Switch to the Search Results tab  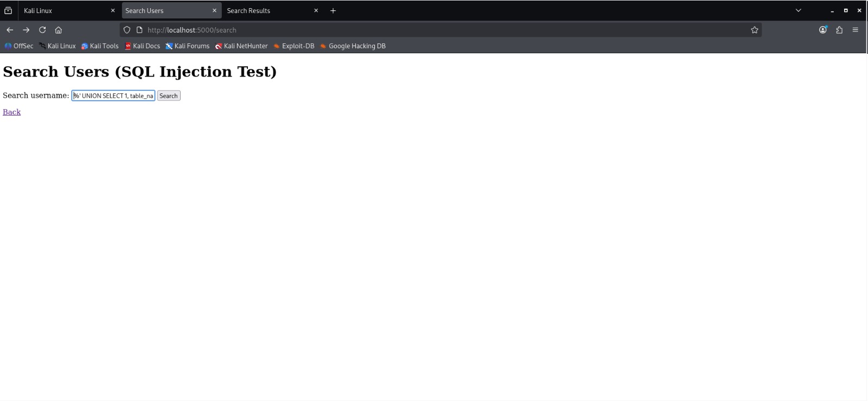click(273, 10)
